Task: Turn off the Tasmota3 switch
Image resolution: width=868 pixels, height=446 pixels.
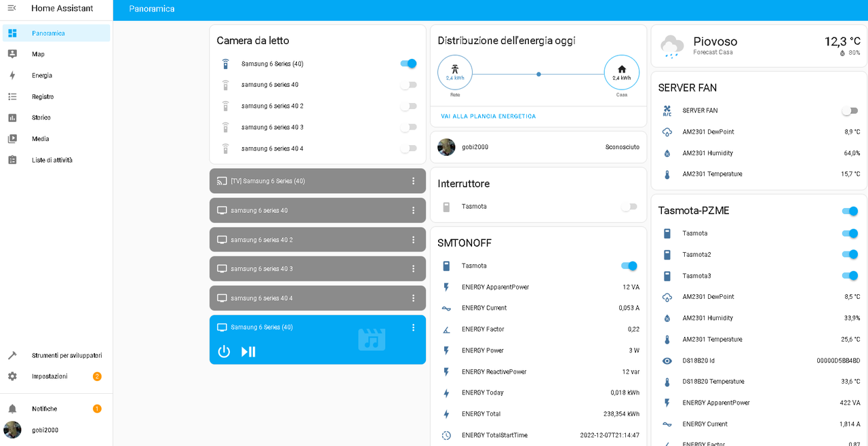Action: [x=850, y=276]
